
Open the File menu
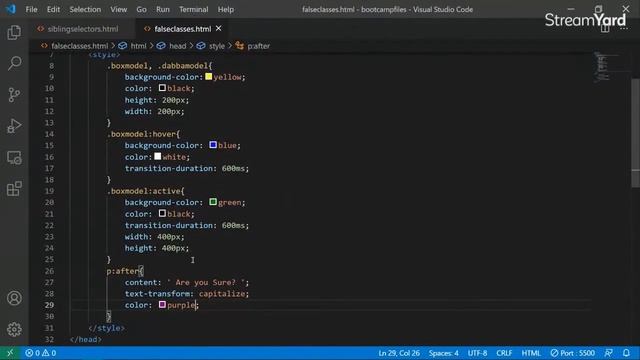(x=31, y=9)
